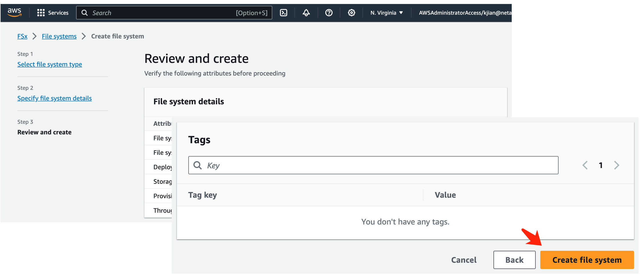This screenshot has width=644, height=275.
Task: Expand the N. Virginia region dropdown
Action: click(x=387, y=13)
